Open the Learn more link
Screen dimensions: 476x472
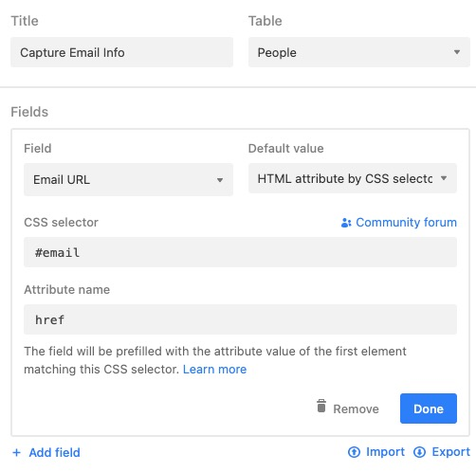(214, 369)
